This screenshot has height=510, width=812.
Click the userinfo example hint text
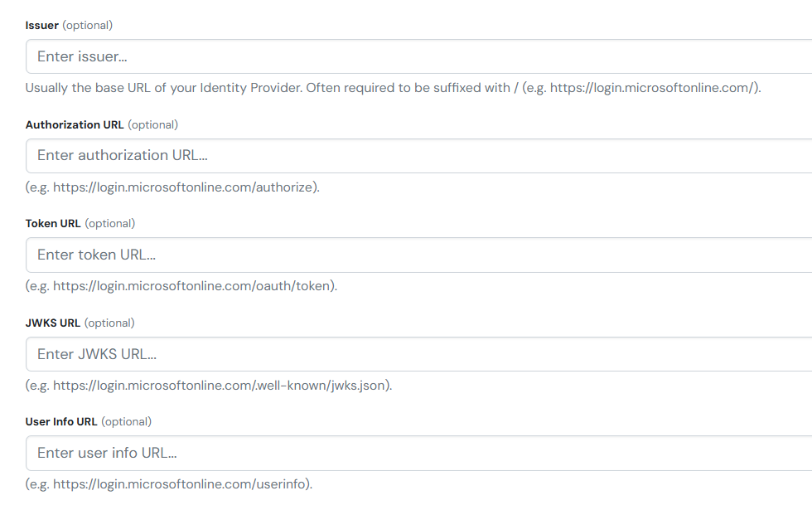169,484
